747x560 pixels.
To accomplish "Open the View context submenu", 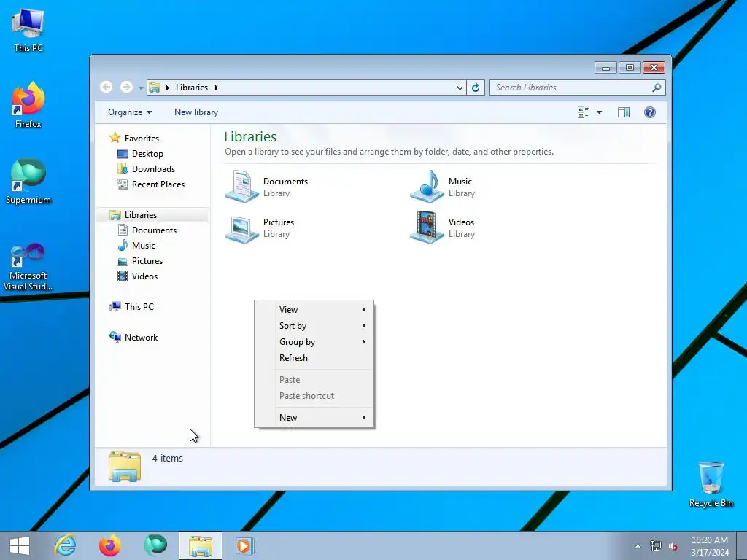I will [314, 309].
